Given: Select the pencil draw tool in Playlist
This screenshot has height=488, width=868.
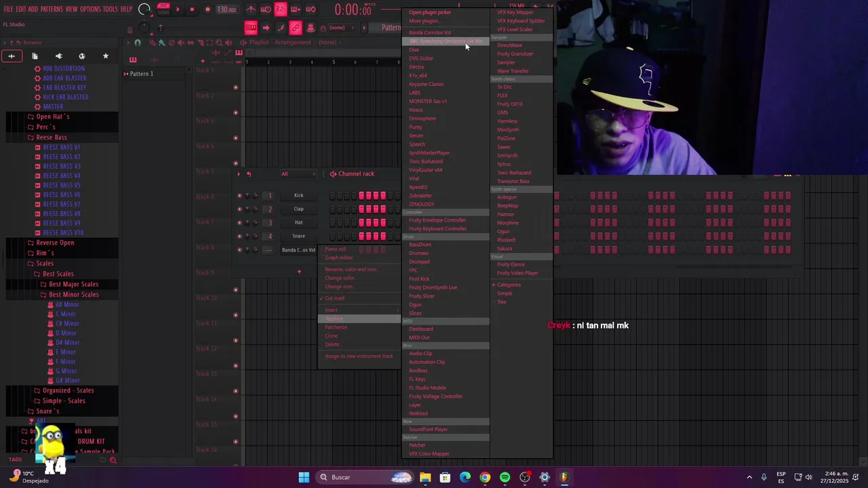Looking at the screenshot, I should [153, 42].
